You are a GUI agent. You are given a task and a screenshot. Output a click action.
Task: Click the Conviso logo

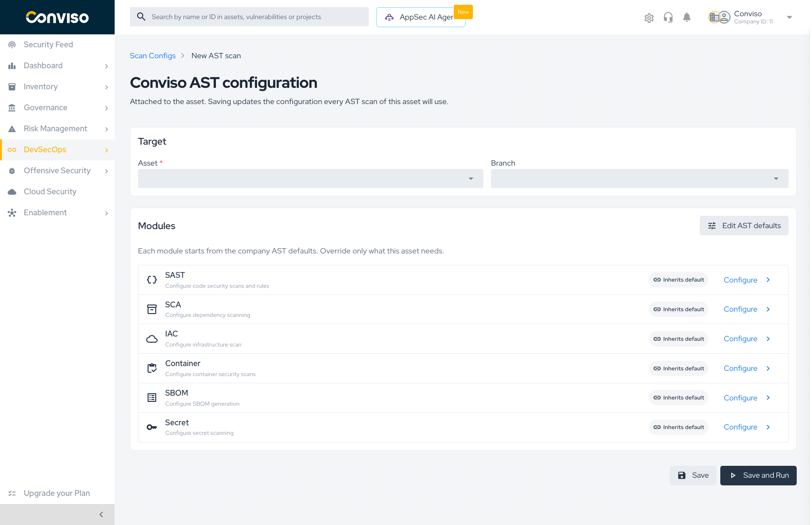tap(57, 17)
